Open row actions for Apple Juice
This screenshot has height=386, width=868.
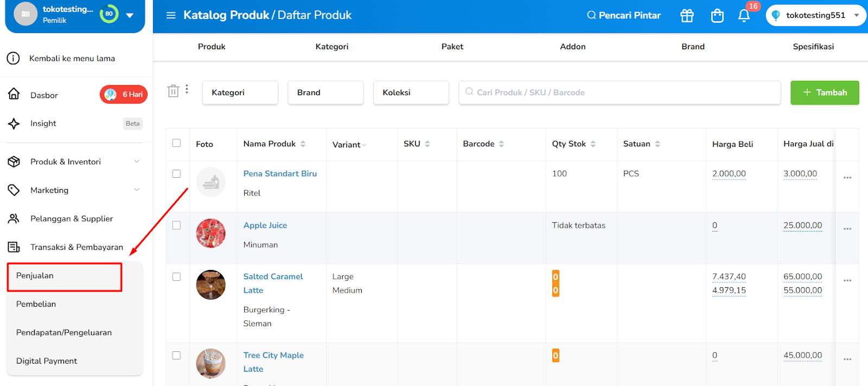coord(847,229)
